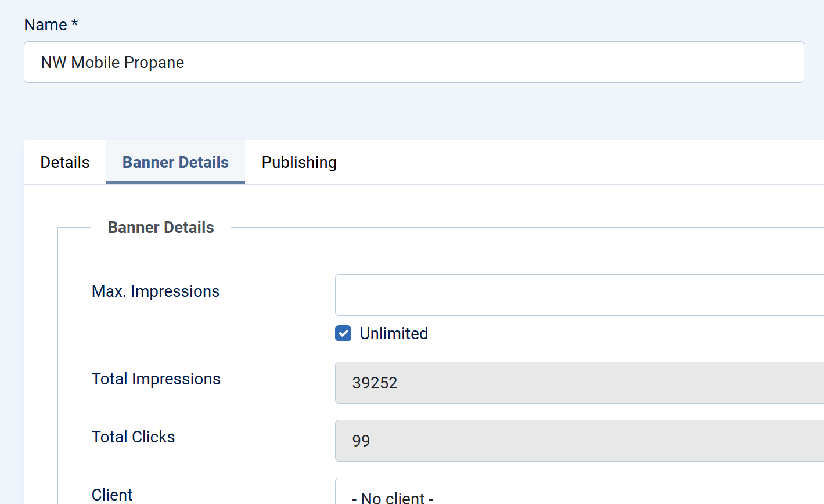Uncheck the Unlimited checkbox

pyautogui.click(x=343, y=333)
